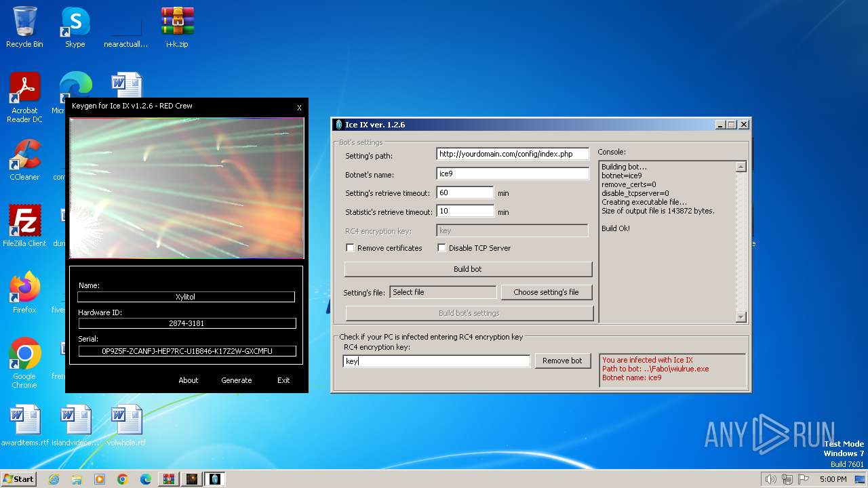Screen dimensions: 868x488
Task: Click the 'Botnet name: ice9' status line
Action: click(x=631, y=378)
